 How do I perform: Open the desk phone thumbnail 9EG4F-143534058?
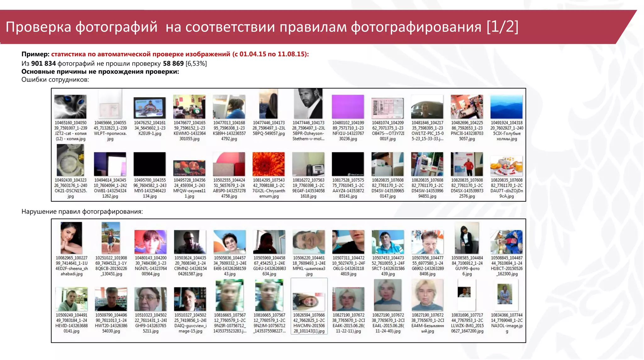pyautogui.click(x=308, y=164)
